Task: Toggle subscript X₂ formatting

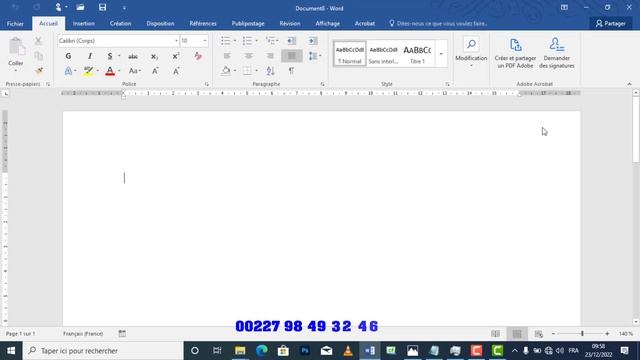Action: [x=154, y=56]
